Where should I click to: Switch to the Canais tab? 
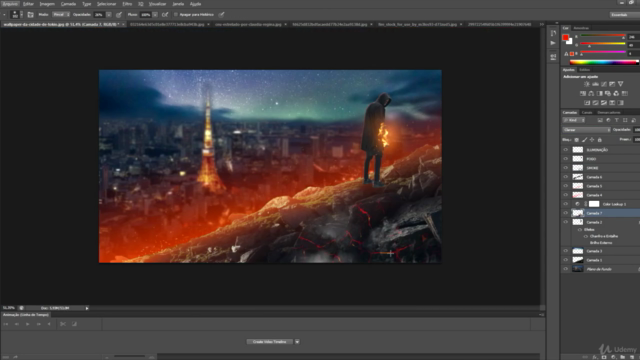[x=587, y=112]
